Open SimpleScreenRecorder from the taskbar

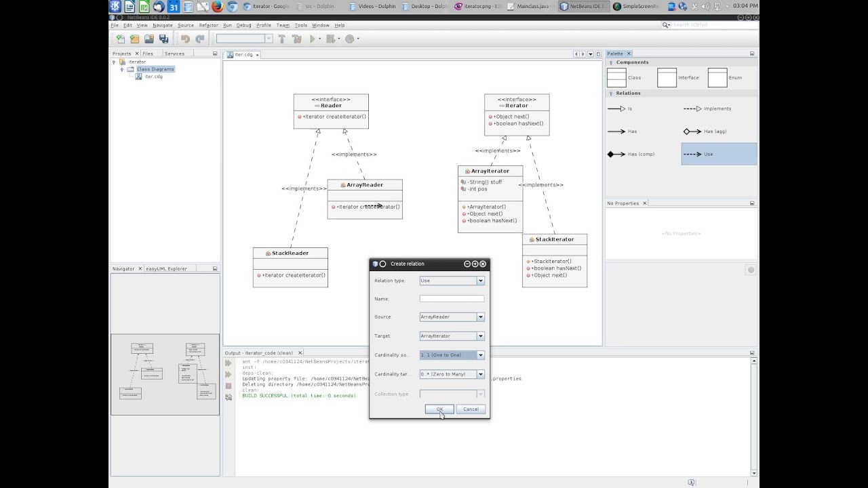coord(637,7)
